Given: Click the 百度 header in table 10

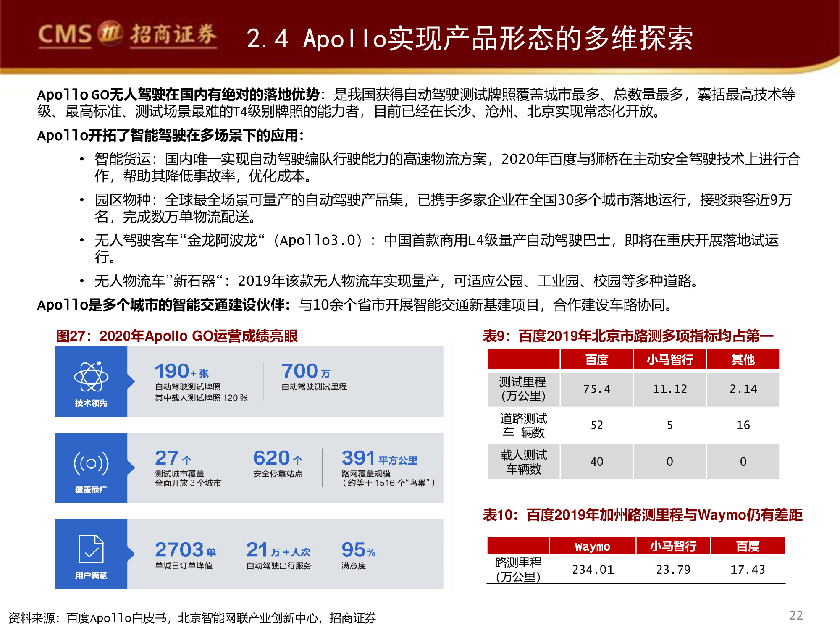Looking at the screenshot, I should click(748, 546).
